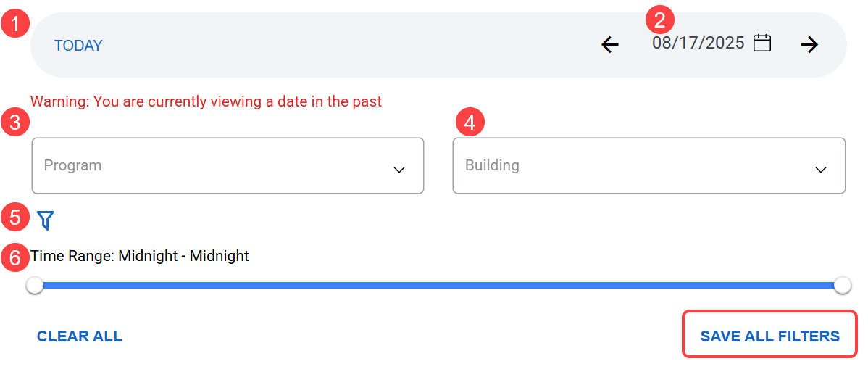Click SAVE ALL FILTERS

point(769,336)
